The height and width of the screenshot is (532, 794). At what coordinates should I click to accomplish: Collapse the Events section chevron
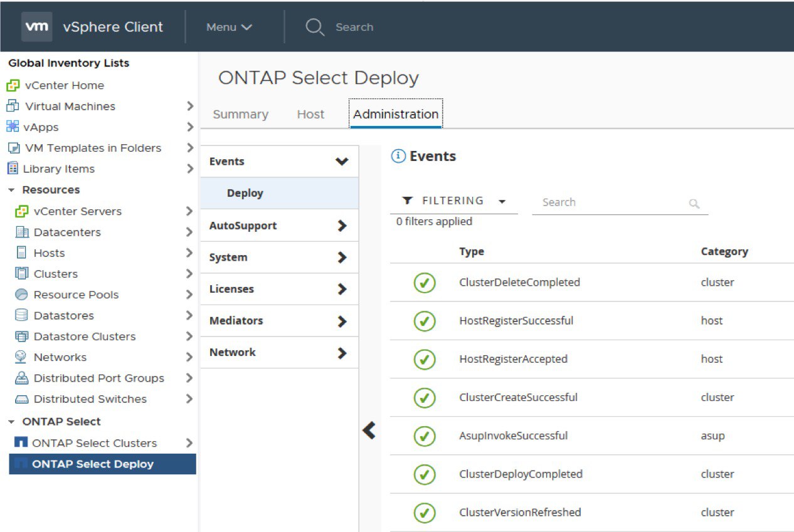(342, 162)
